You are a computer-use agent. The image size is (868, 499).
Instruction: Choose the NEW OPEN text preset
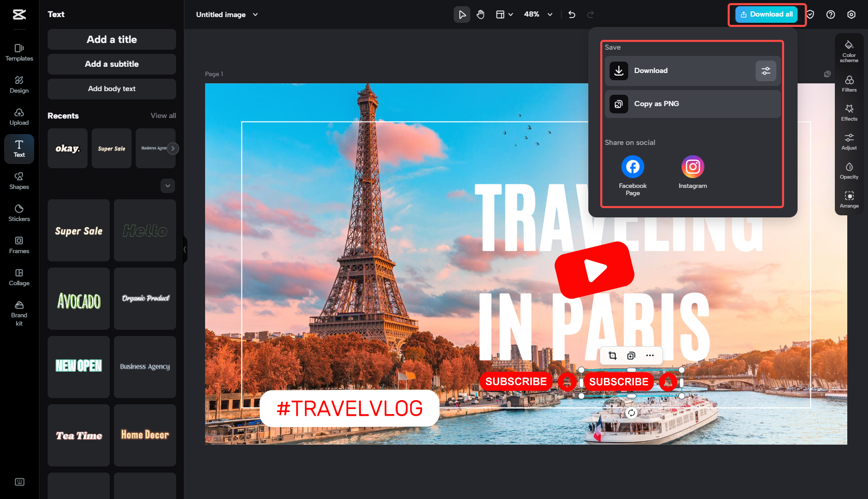click(x=79, y=367)
